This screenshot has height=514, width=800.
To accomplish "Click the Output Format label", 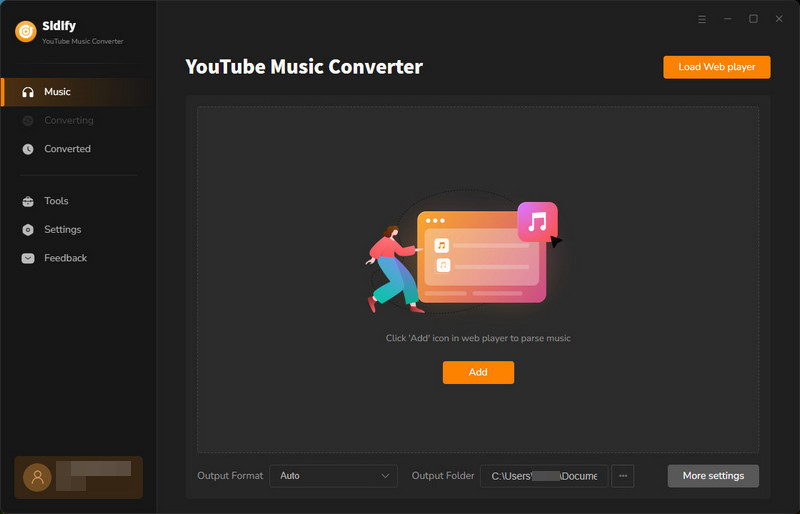I will pyautogui.click(x=230, y=476).
